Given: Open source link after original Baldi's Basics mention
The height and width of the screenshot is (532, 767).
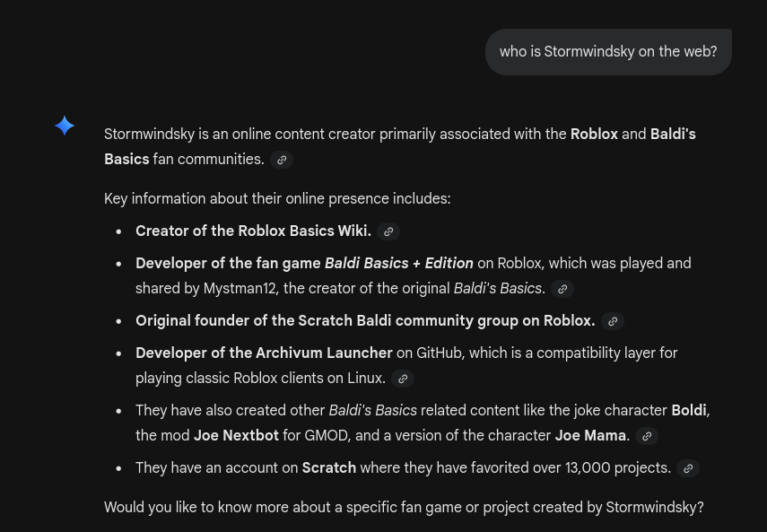Looking at the screenshot, I should pyautogui.click(x=562, y=289).
